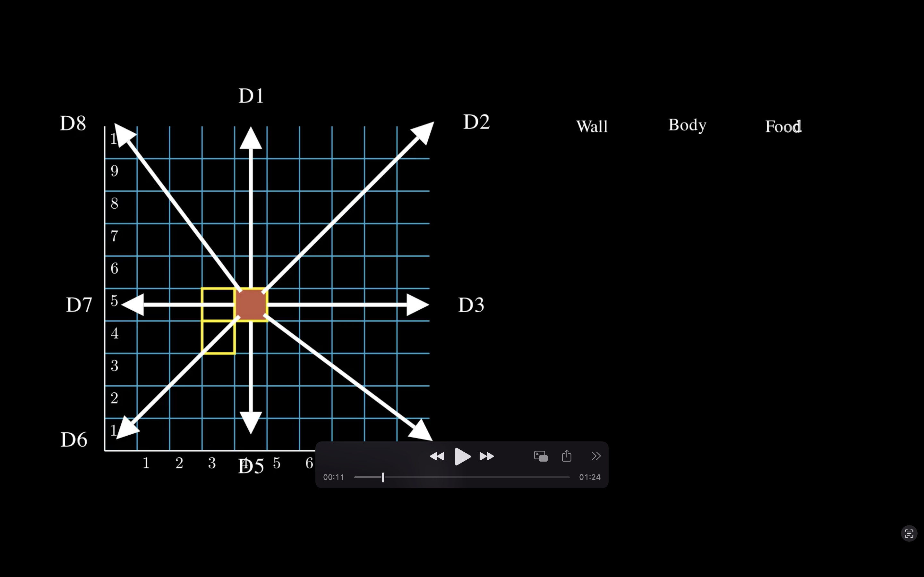Click the picture-in-picture icon
Viewport: 924px width, 577px height.
(x=541, y=456)
